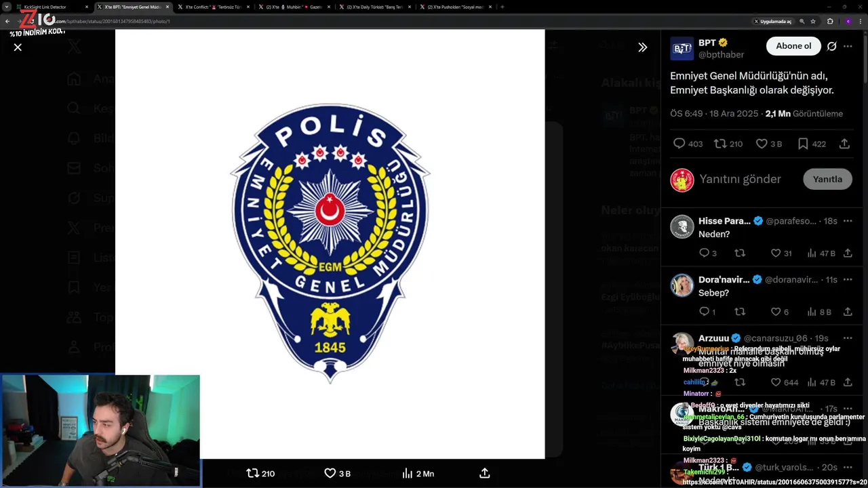Open Grok actions icon next to Abone ol
The height and width of the screenshot is (488, 868).
[832, 46]
